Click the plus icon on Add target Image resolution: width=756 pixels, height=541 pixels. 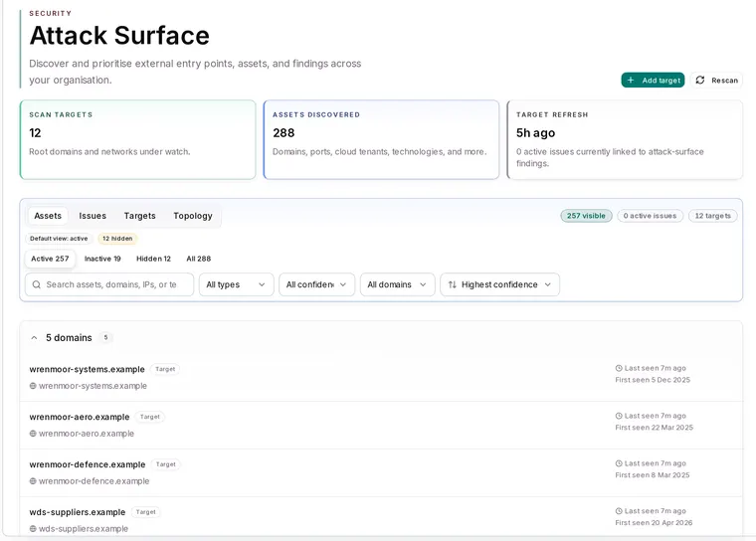pos(631,80)
